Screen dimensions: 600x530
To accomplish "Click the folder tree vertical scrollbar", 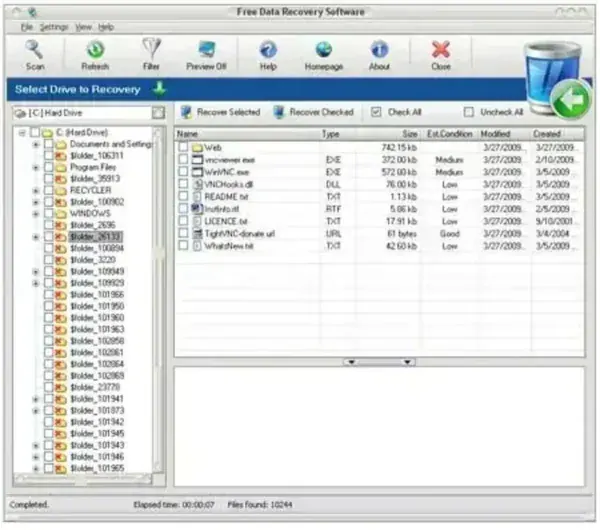I will (x=158, y=300).
